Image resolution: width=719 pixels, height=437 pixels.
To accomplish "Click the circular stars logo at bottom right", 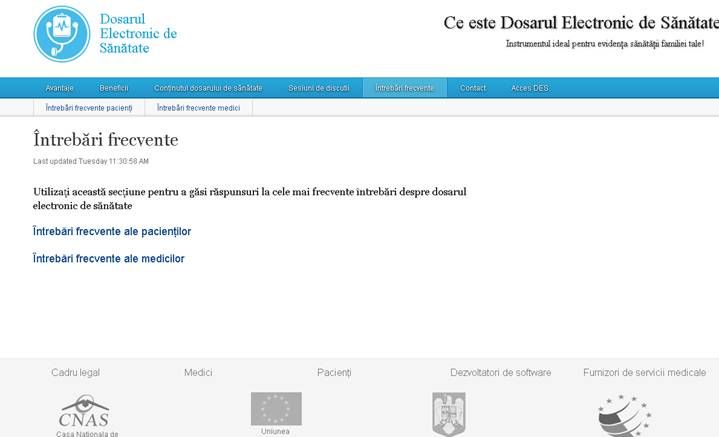I will 623,415.
